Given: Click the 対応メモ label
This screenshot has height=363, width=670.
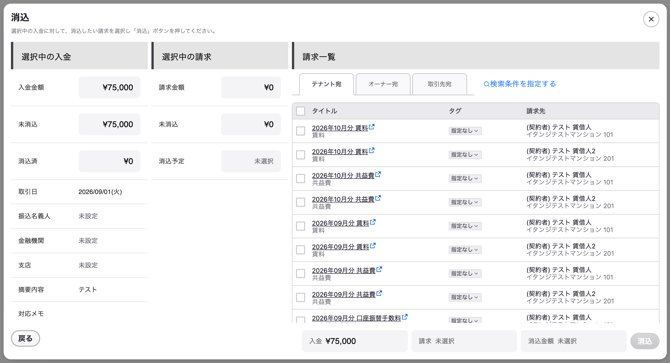Looking at the screenshot, I should click(x=31, y=314).
